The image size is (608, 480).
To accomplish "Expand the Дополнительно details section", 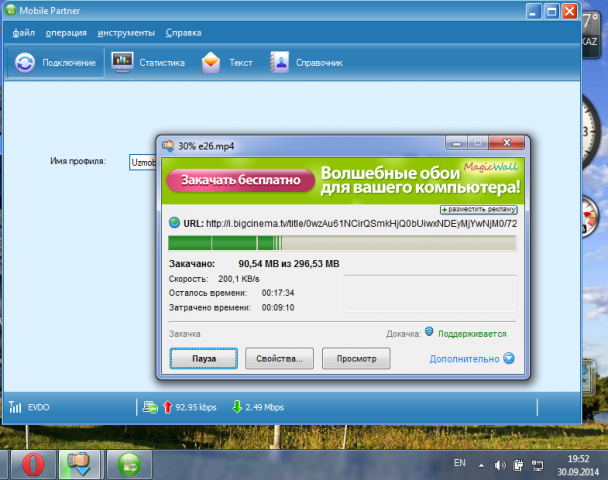I will [x=472, y=358].
